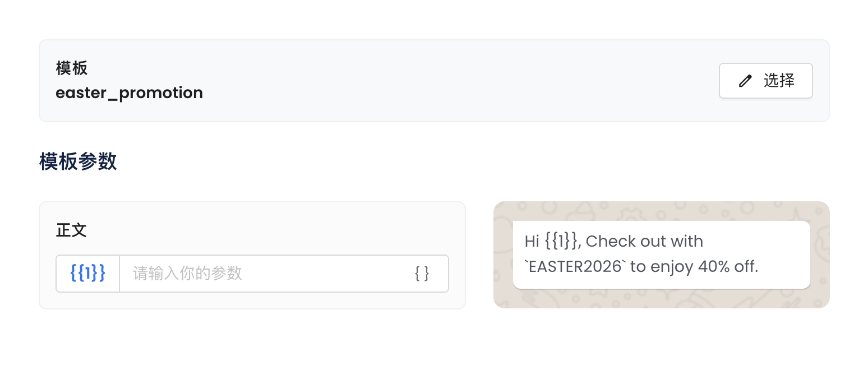Select the easter_promotion template name
The width and height of the screenshot is (868, 379).
129,93
